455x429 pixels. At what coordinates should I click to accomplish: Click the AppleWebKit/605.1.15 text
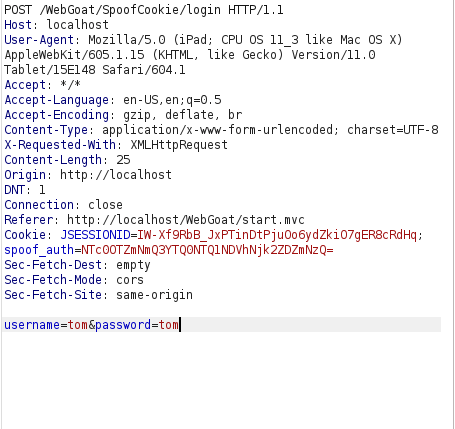click(x=74, y=55)
